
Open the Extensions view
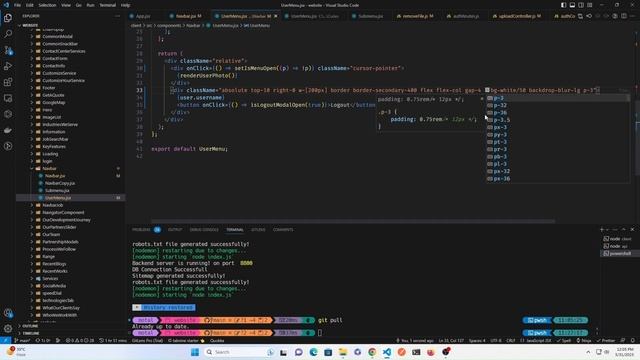[8, 82]
